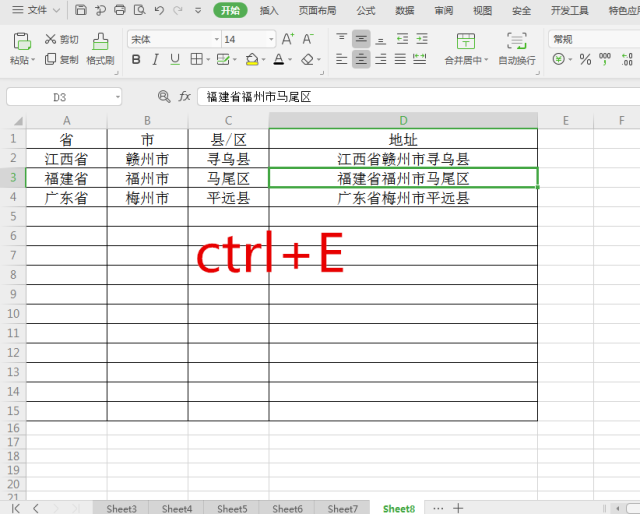Switch to the 插入 ribbon tab
Image resolution: width=640 pixels, height=514 pixels.
[x=269, y=10]
